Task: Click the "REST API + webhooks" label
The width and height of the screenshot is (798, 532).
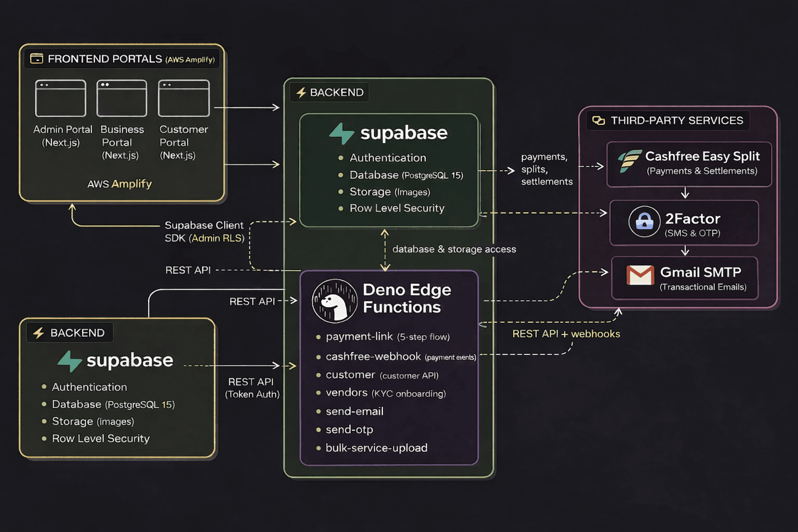Action: [x=566, y=334]
